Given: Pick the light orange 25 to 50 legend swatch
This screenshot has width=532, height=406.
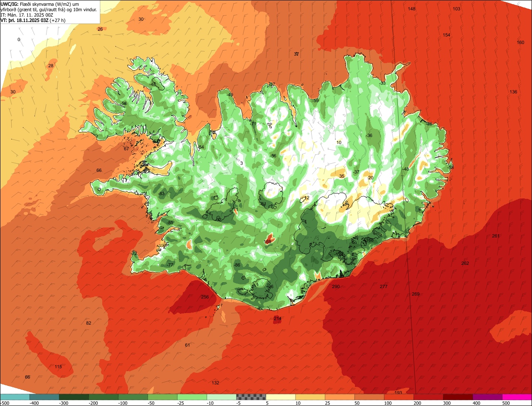Looking at the screenshot, I should 339,397.
